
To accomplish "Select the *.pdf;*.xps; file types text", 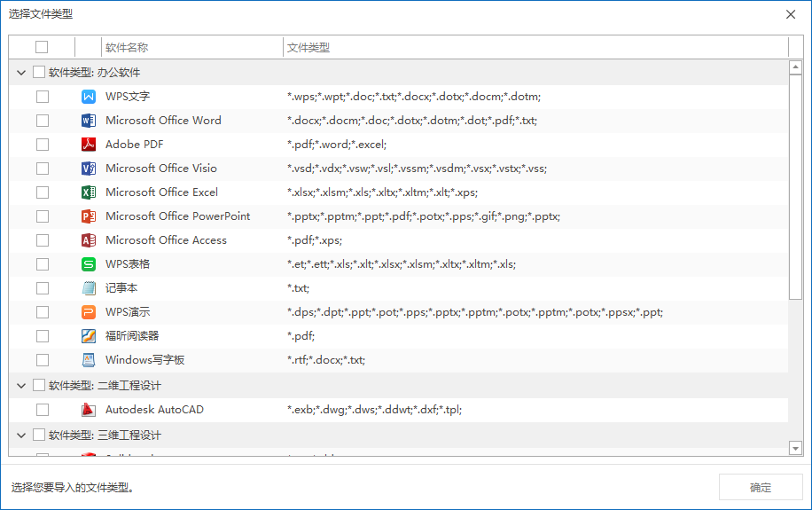I will click(315, 240).
